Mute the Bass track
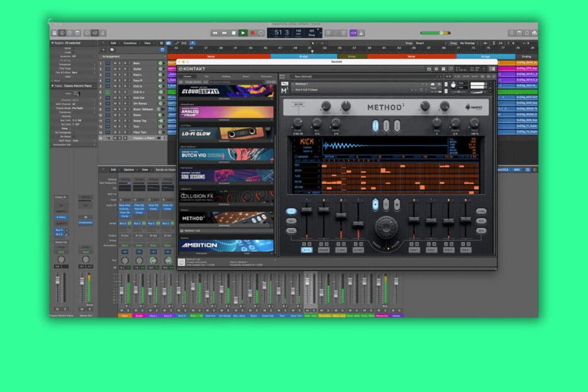 pos(115,63)
